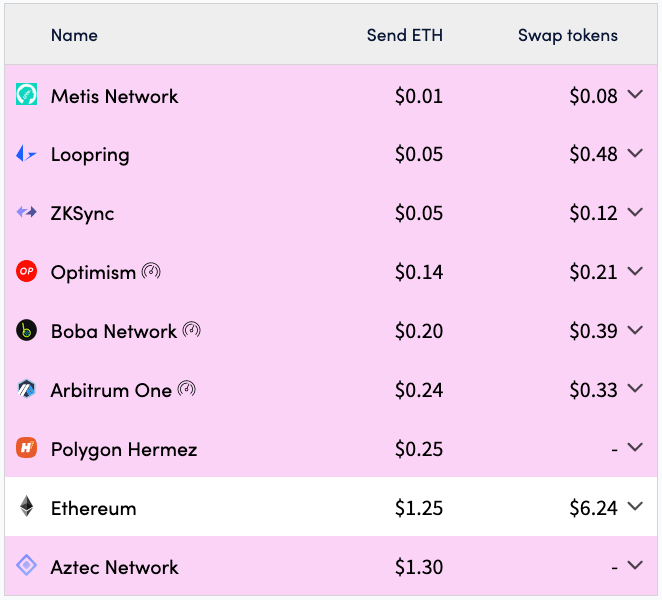Expand the Ethereum row chevron
Viewport: 662px width, 600px height.
click(635, 506)
